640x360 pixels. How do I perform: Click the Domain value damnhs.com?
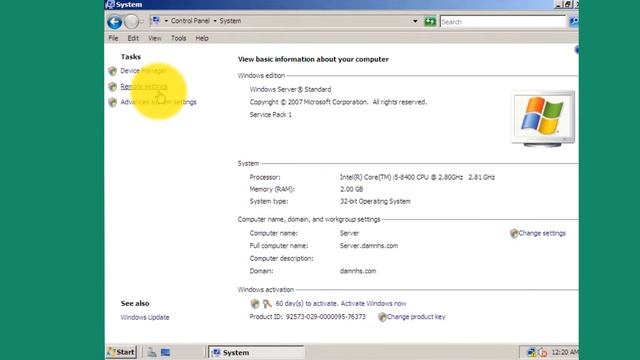click(x=358, y=271)
